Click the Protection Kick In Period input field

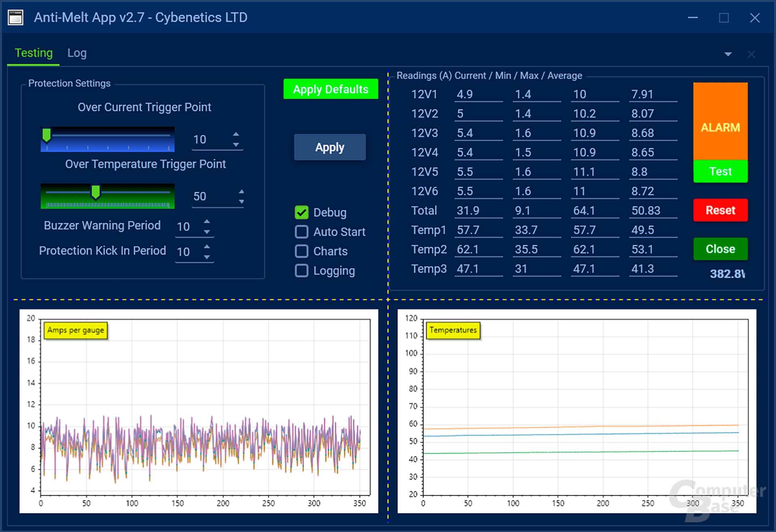184,251
